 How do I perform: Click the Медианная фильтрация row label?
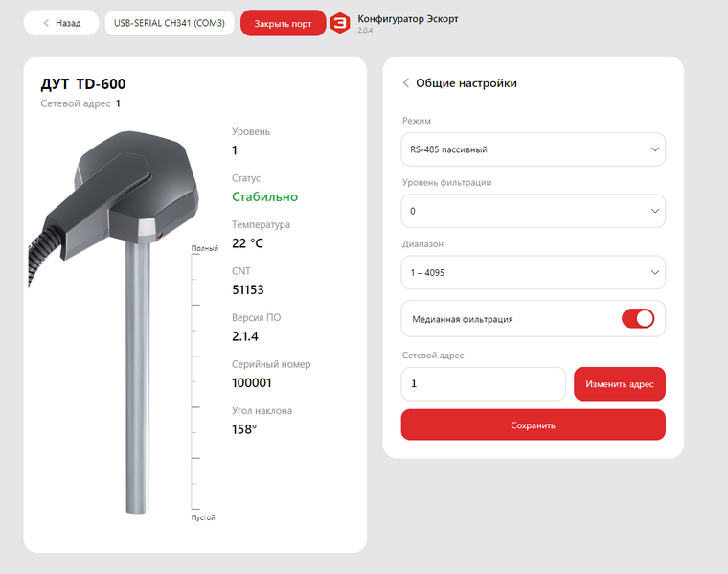[463, 319]
